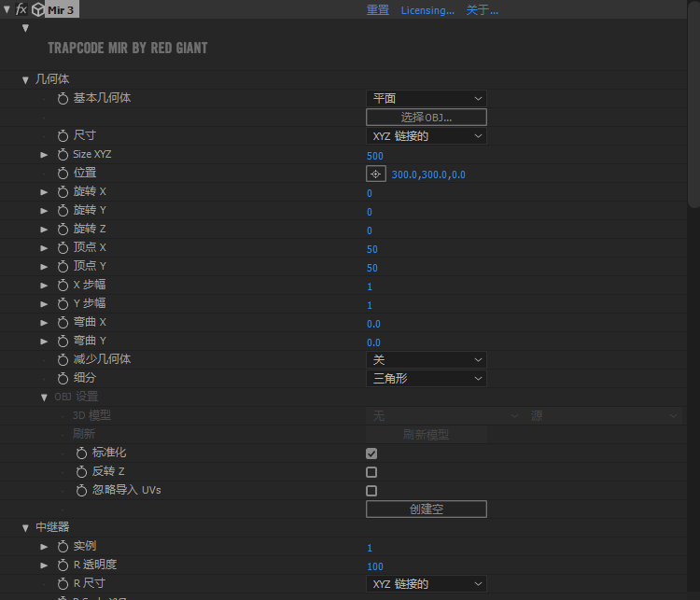Screen dimensions: 700x600
Task: Click the Size XYZ value 500
Action: click(x=375, y=156)
